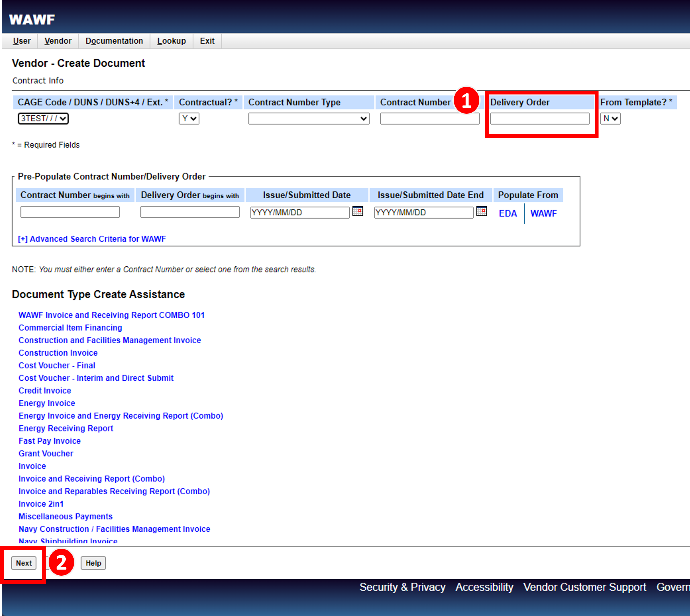
Task: Open Energy Receiving Report creation
Action: [x=66, y=428]
